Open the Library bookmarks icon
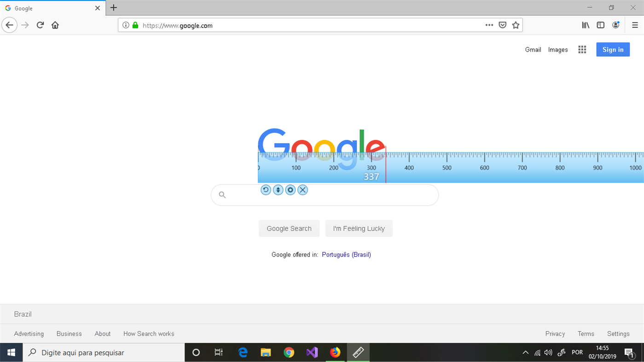Screen dimensions: 644x362 click(x=586, y=25)
